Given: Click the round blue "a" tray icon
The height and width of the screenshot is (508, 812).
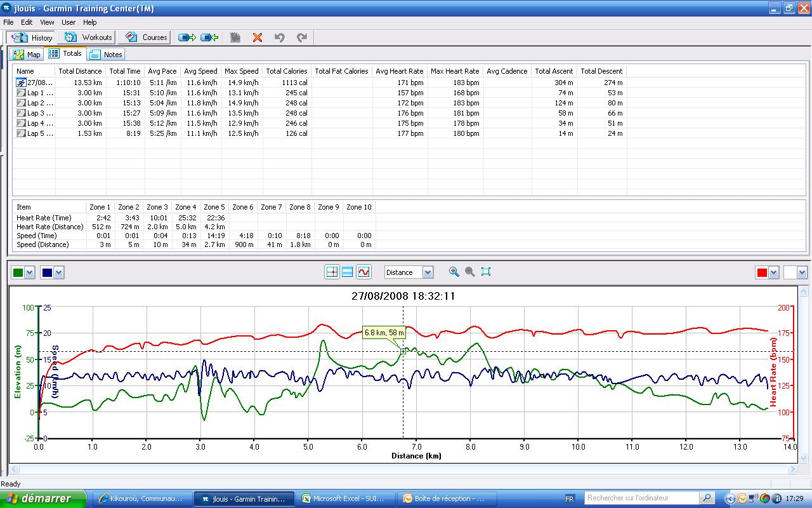Looking at the screenshot, I should [x=777, y=499].
